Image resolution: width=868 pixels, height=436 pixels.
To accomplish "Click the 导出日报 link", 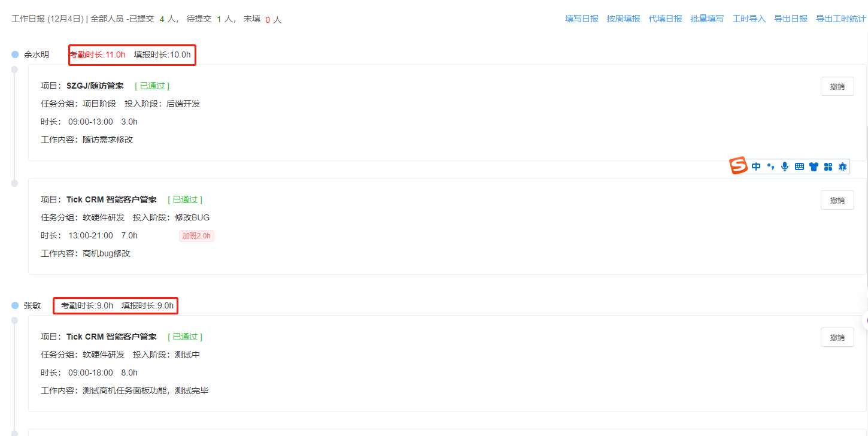I will 791,19.
